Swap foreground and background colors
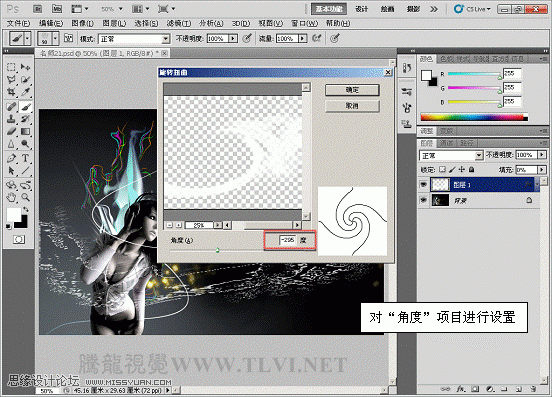Image resolution: width=552 pixels, height=397 pixels. pos(25,209)
